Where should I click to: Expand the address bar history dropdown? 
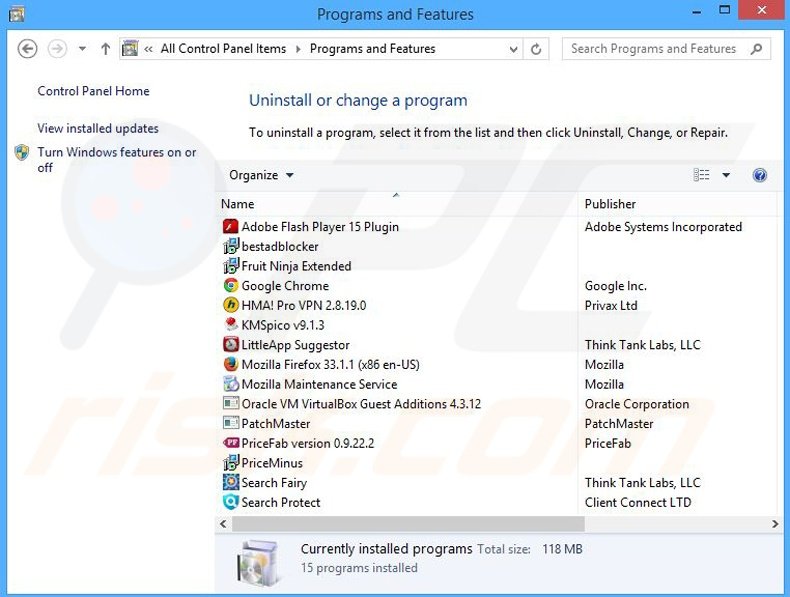(x=513, y=49)
